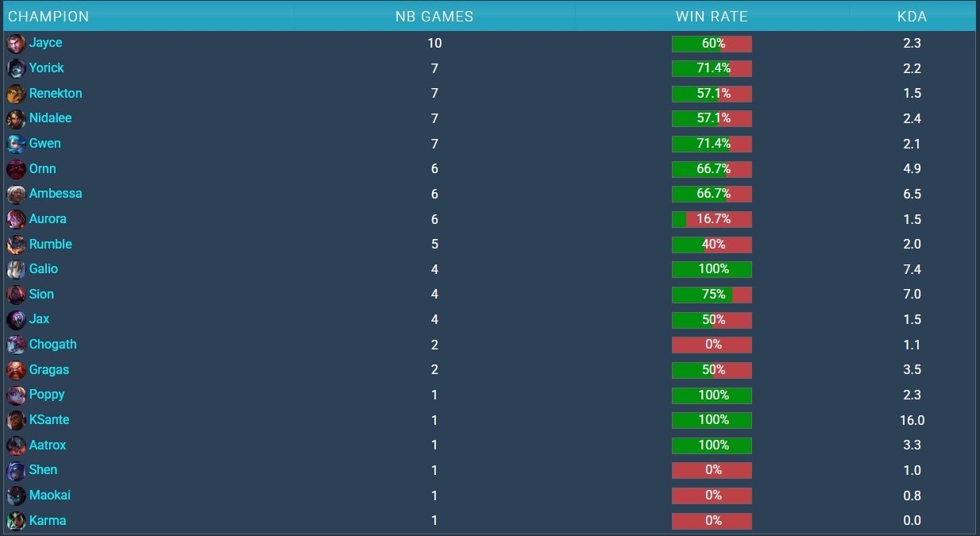
Task: Open the Nidalee champion name link
Action: [50, 118]
